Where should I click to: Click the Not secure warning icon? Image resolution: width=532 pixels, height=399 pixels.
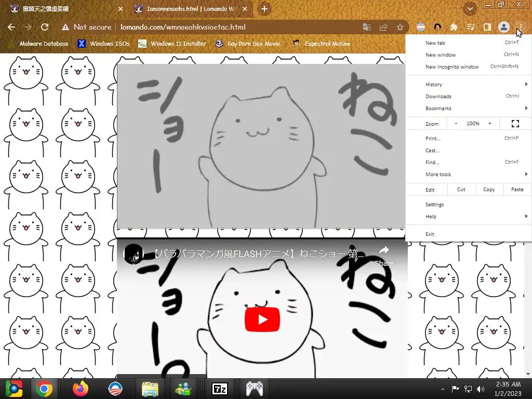click(65, 27)
